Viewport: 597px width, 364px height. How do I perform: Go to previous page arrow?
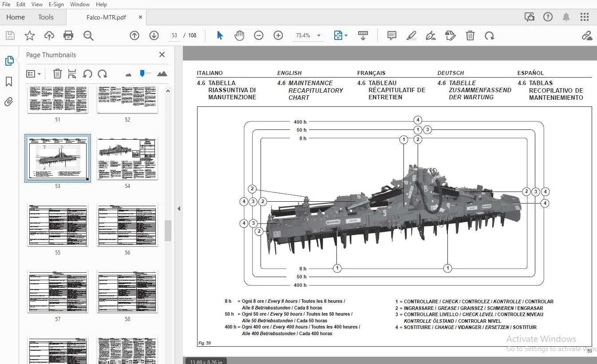pyautogui.click(x=134, y=35)
